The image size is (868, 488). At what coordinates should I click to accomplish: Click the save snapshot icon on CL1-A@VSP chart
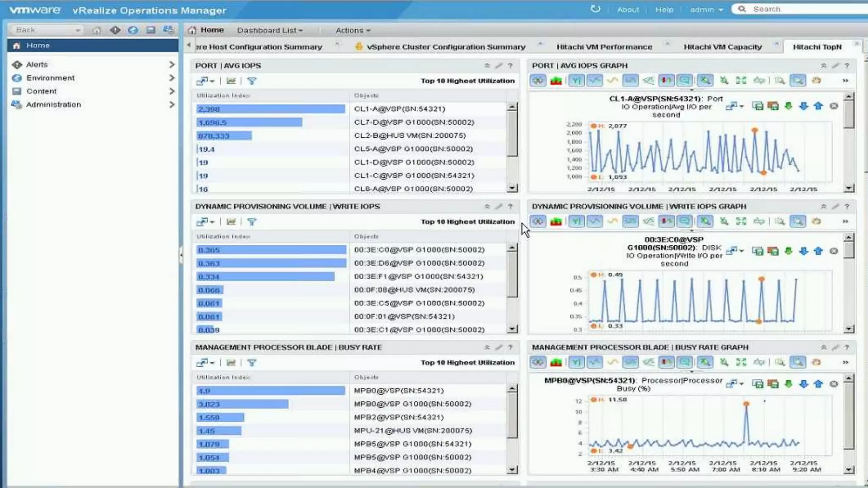coord(758,106)
